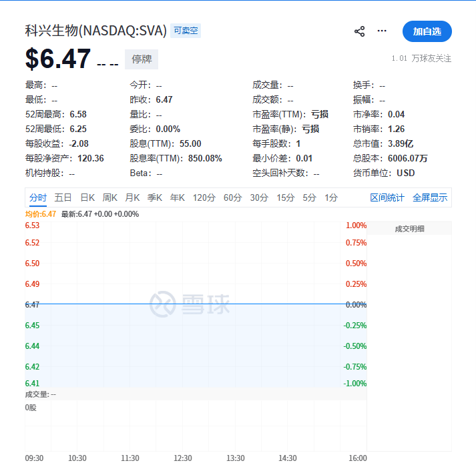This screenshot has height=473, width=476.
Task: Select the 周K chart tab
Action: [x=109, y=197]
